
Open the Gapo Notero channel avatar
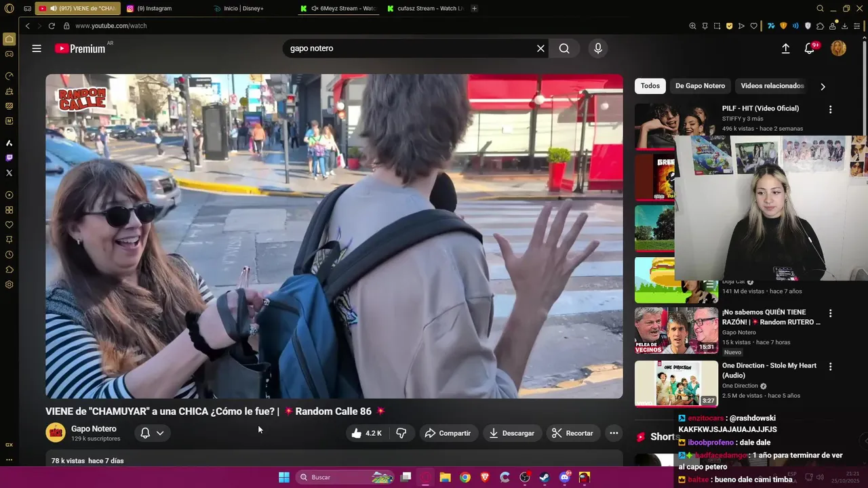point(56,432)
